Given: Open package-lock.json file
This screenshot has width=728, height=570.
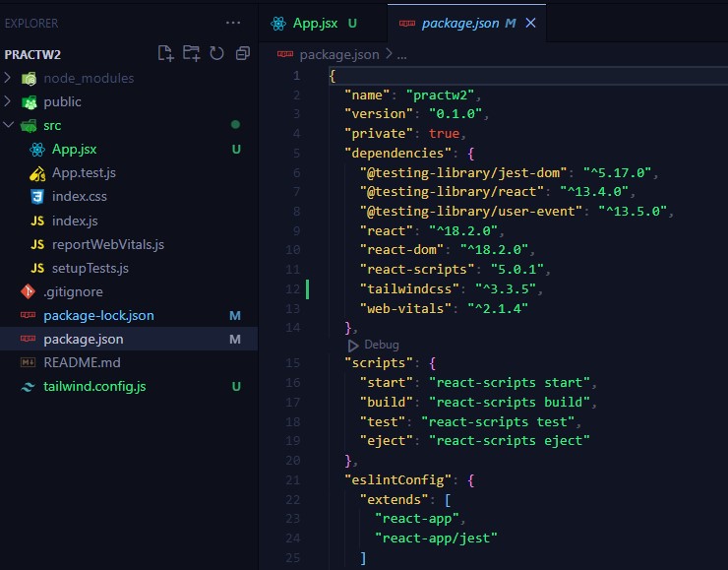Looking at the screenshot, I should [x=98, y=315].
